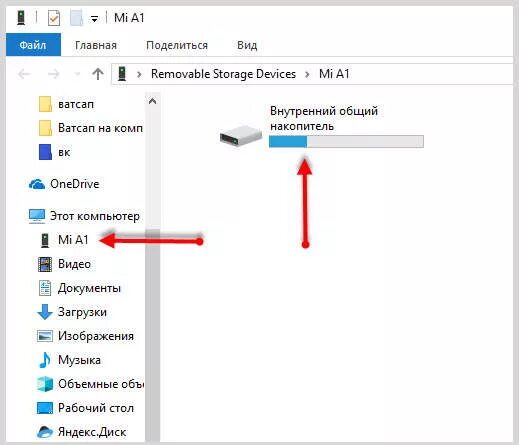The height and width of the screenshot is (445, 519).
Task: Click the New folder icon in title bar
Action: [x=76, y=18]
